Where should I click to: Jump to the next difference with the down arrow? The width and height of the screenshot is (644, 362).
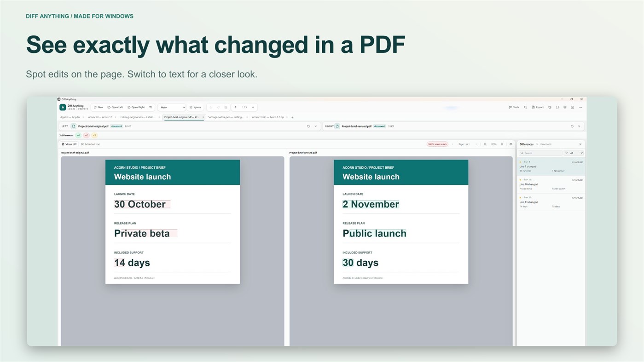[253, 107]
